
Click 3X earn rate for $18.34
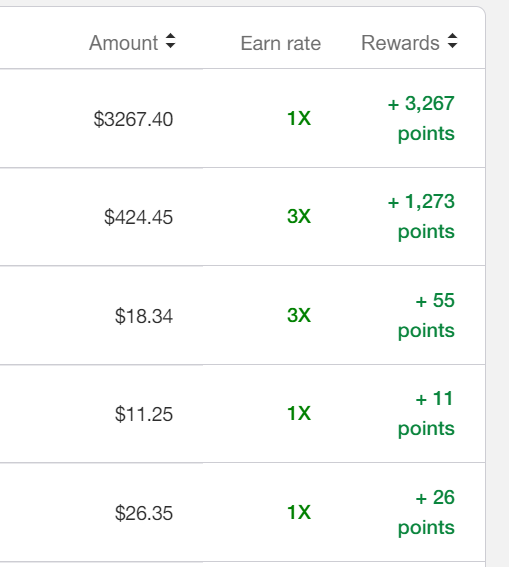click(x=299, y=315)
